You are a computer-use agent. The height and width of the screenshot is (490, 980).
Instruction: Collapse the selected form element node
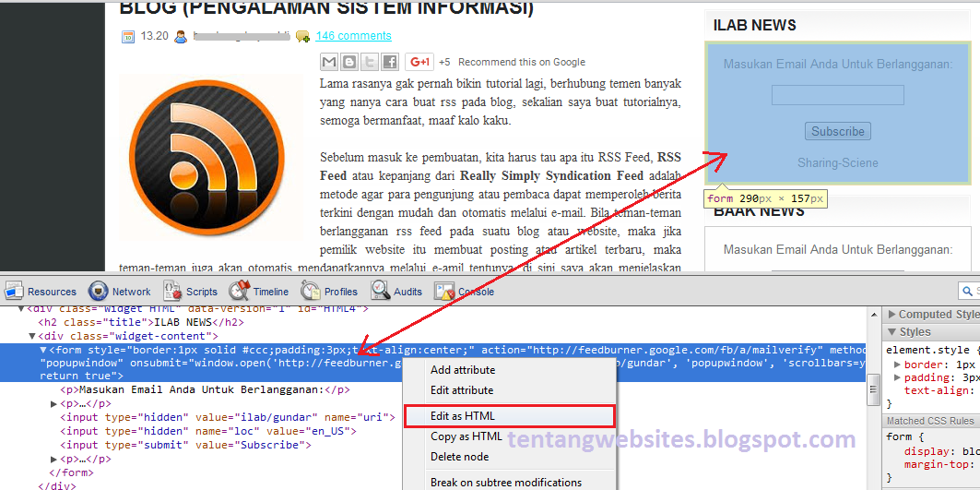pos(43,350)
